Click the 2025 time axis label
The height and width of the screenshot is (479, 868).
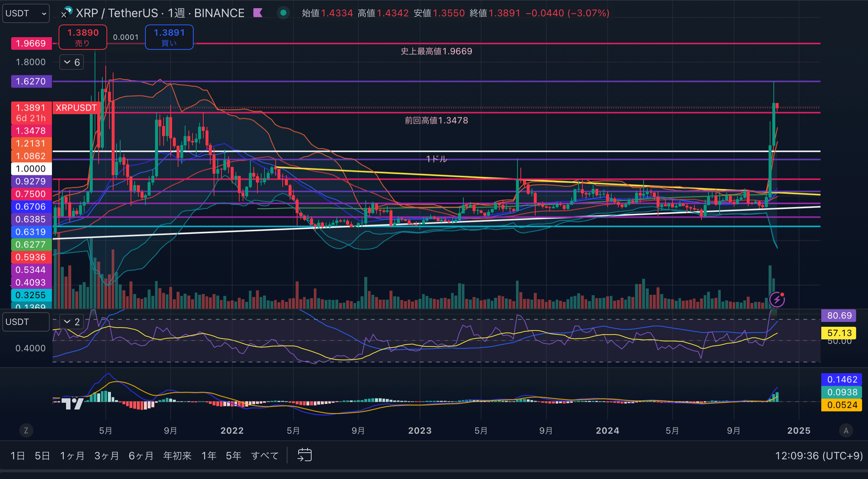point(799,431)
